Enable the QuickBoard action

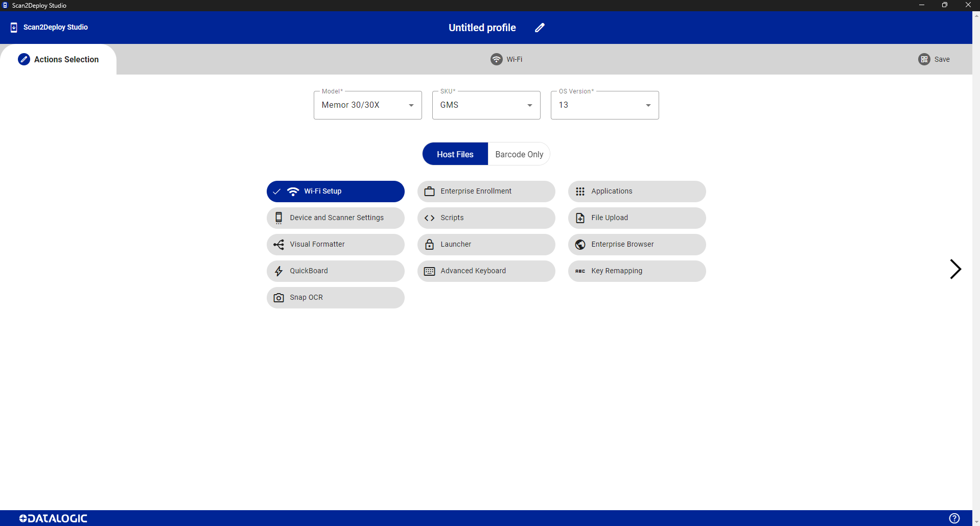335,271
